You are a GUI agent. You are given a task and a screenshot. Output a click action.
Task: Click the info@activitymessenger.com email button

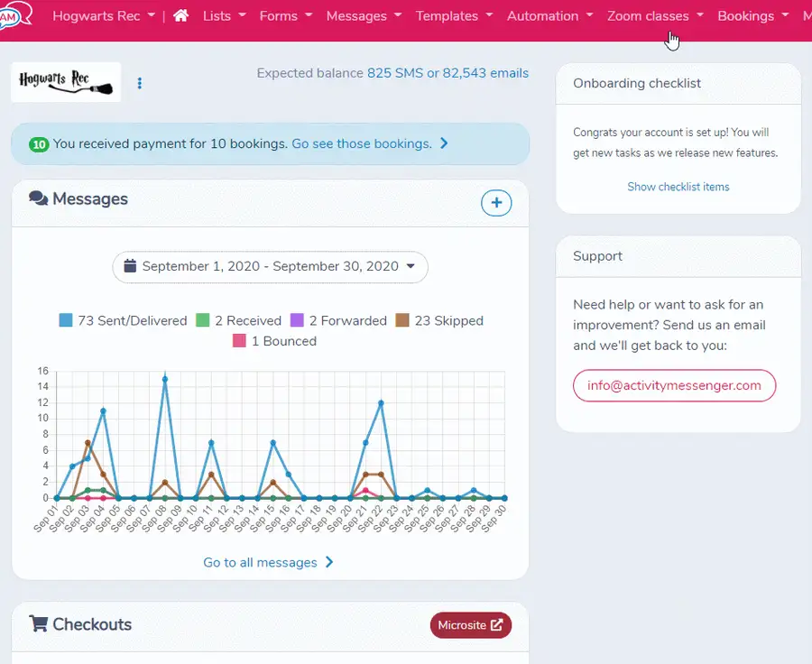tap(674, 385)
